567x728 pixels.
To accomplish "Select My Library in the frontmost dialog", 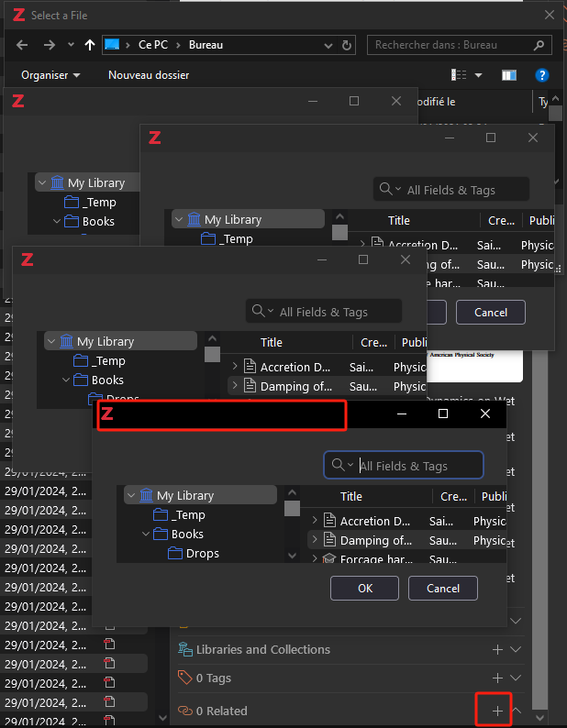I will [x=200, y=495].
